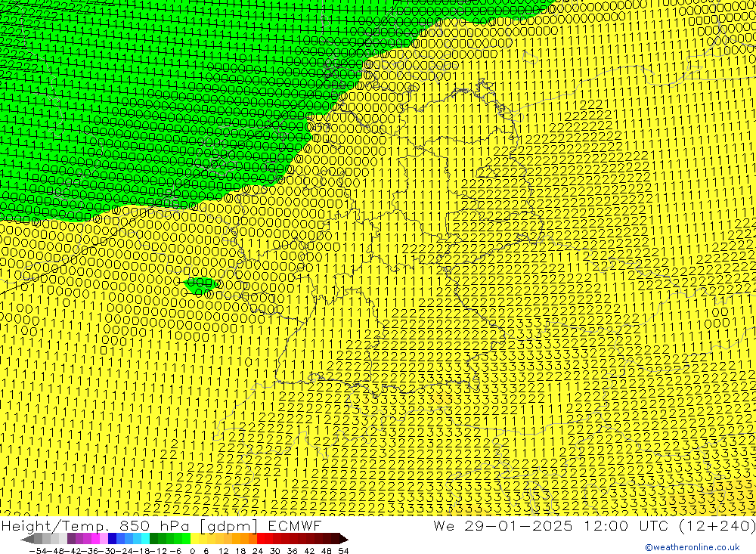Select the first pure red legend swatch
Viewport: 756px width, 554px height.
(261, 539)
